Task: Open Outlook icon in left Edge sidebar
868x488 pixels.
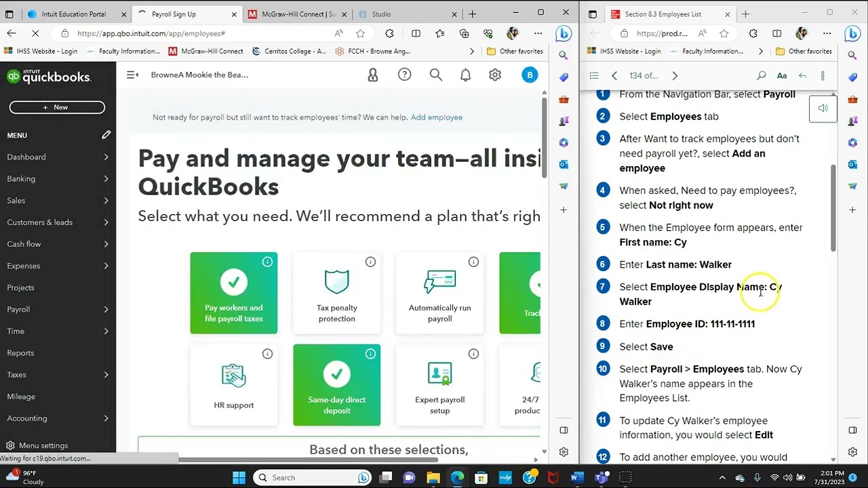Action: (x=564, y=164)
